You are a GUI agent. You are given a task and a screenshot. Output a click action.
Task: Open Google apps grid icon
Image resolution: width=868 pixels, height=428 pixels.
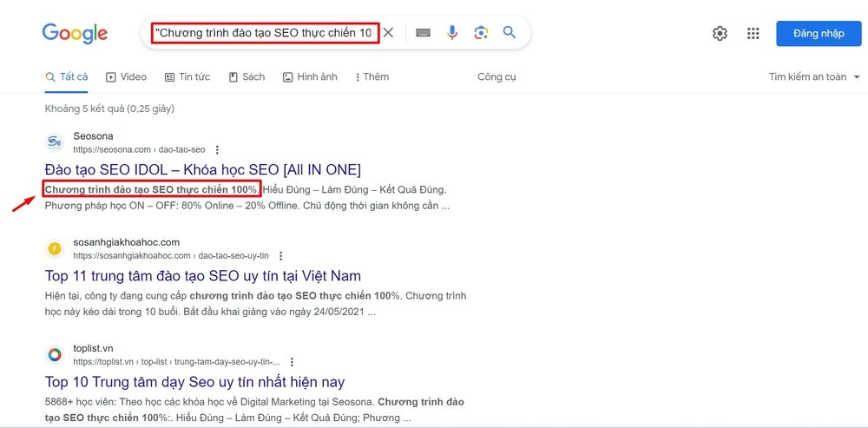pos(753,34)
